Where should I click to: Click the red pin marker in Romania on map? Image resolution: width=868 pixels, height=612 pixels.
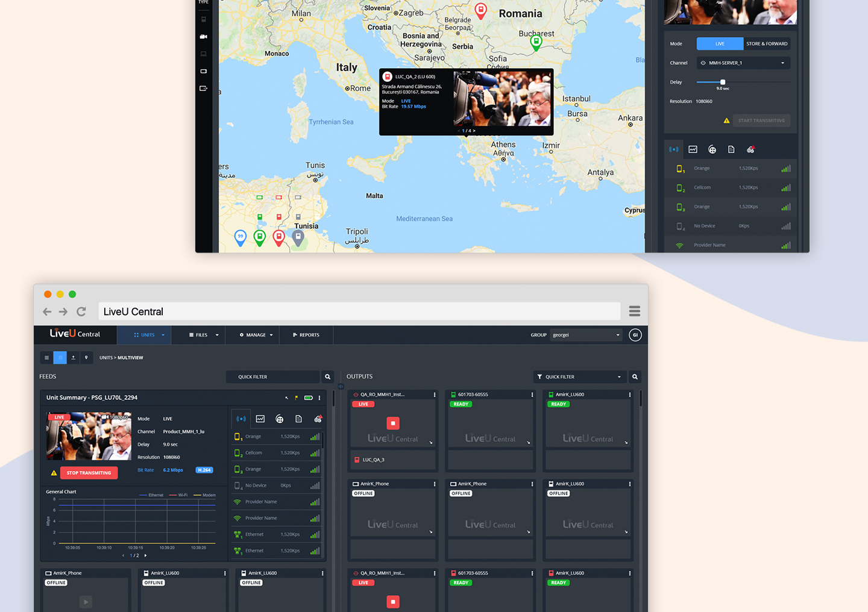coord(480,10)
